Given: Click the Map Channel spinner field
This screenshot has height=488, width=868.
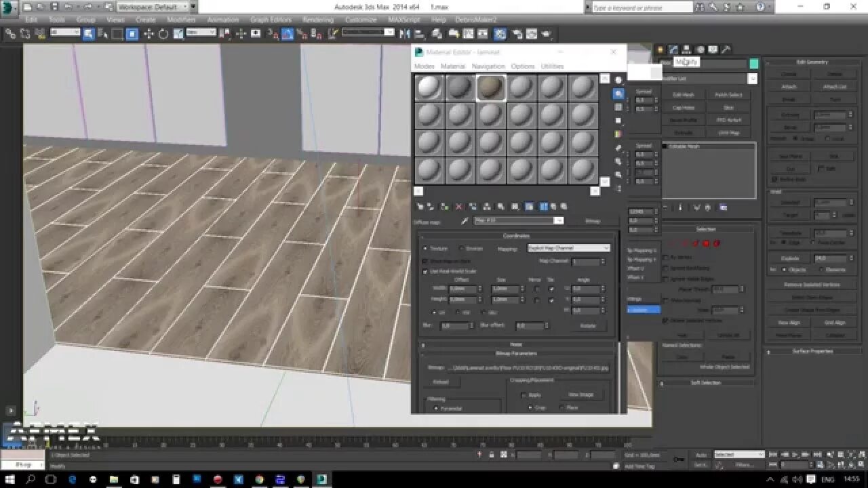Looking at the screenshot, I should pos(586,261).
